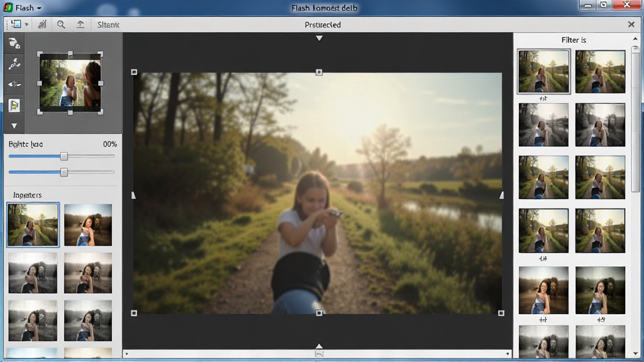Viewport: 644px width, 362px height.
Task: Click the '00%' value next to the brightness label
Action: point(109,144)
